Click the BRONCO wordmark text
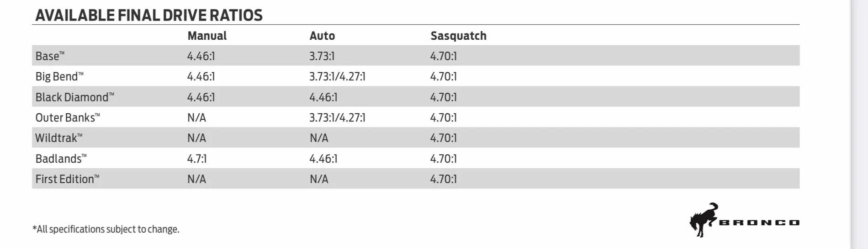Image resolution: width=868 pixels, height=249 pixels. pyautogui.click(x=760, y=223)
